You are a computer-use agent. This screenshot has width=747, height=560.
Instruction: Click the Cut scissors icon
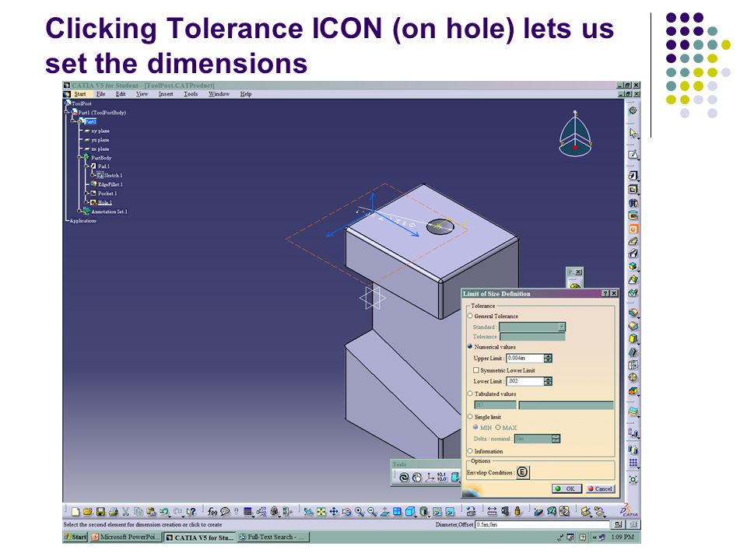[x=126, y=512]
